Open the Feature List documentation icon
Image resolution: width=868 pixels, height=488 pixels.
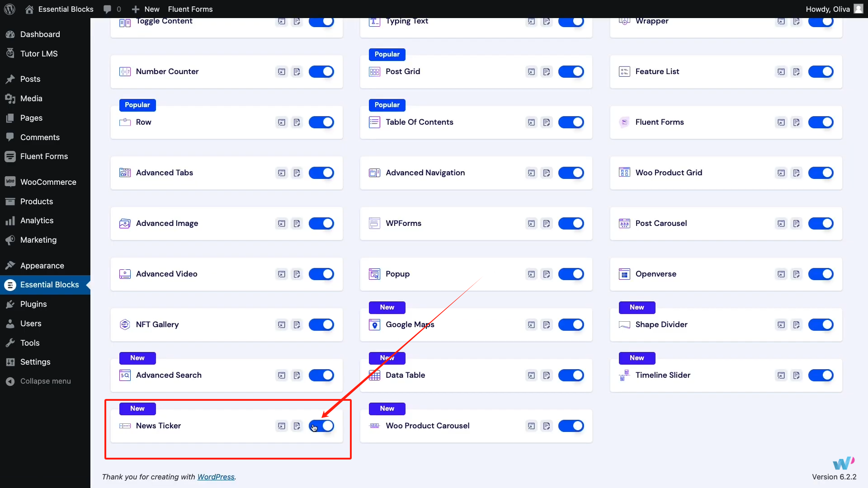[796, 72]
